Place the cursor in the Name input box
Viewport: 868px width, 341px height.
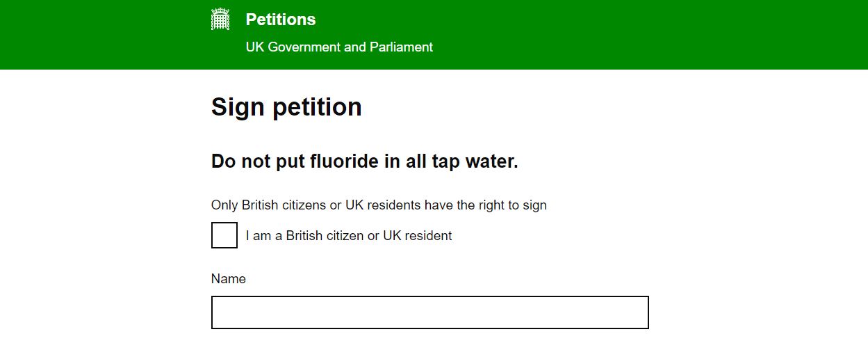pos(430,312)
